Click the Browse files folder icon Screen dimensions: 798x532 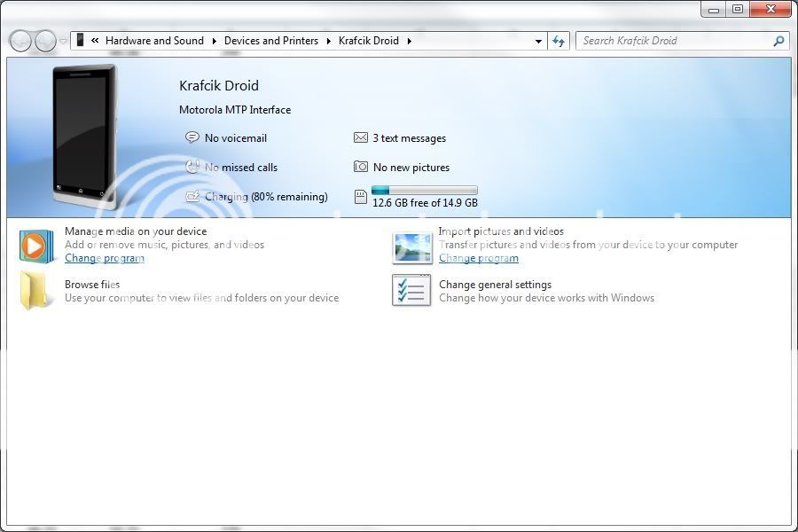pos(34,291)
